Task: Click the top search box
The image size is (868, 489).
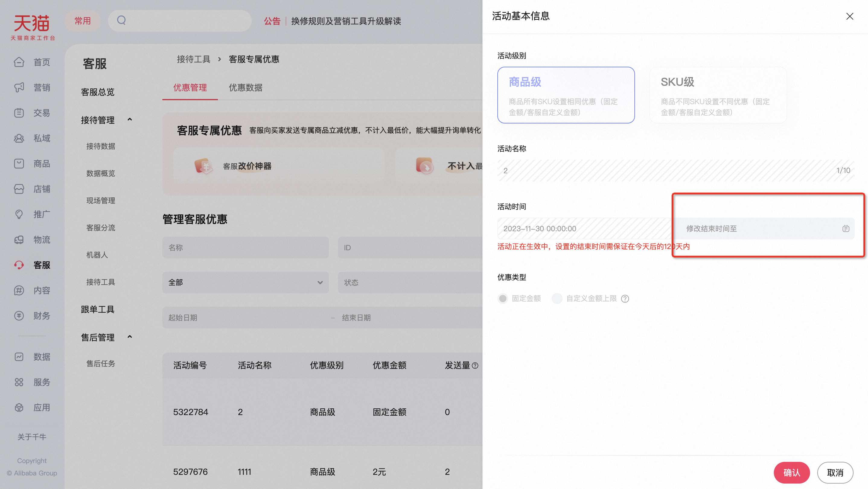Action: 180,21
